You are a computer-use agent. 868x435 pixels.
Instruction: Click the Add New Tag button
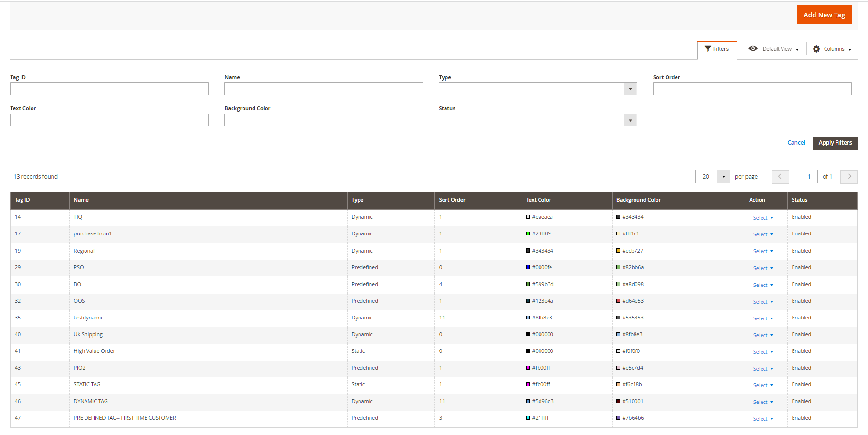pyautogui.click(x=824, y=15)
